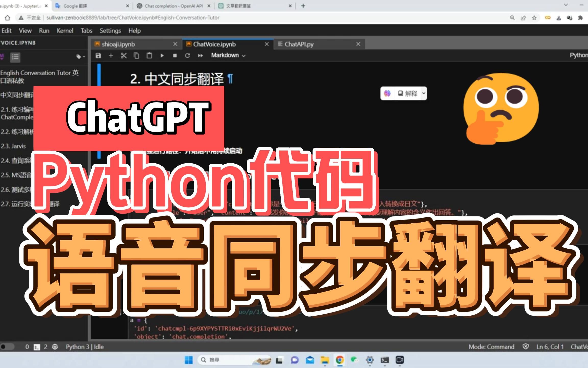Click the Windows taskbar search box
This screenshot has height=368, width=588.
pos(234,360)
